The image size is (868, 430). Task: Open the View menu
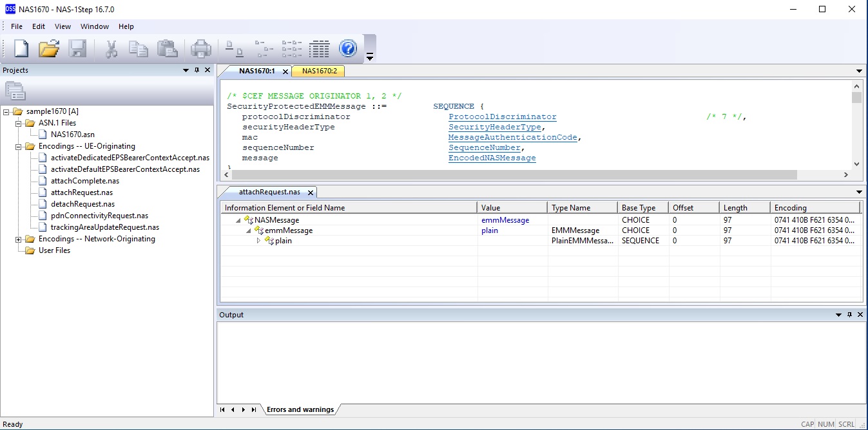(x=63, y=26)
